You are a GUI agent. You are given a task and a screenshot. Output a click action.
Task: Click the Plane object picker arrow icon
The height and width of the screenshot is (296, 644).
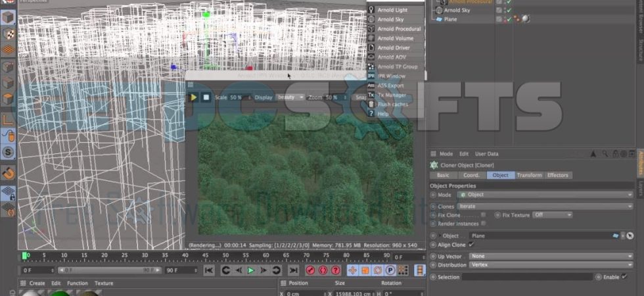coord(630,236)
